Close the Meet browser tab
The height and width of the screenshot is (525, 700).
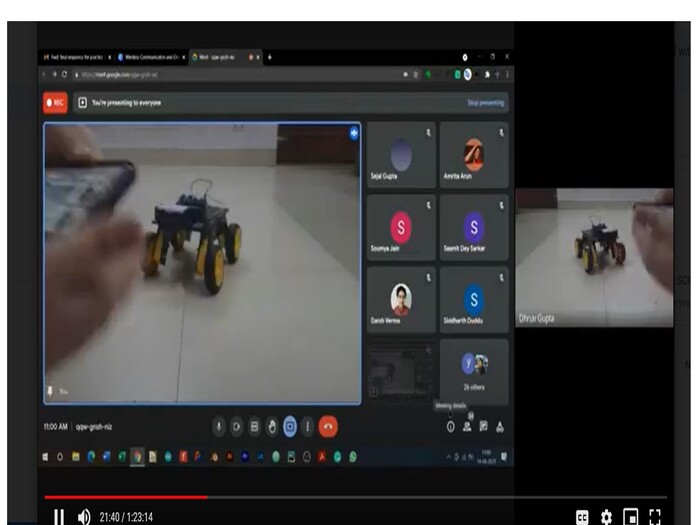pos(258,57)
